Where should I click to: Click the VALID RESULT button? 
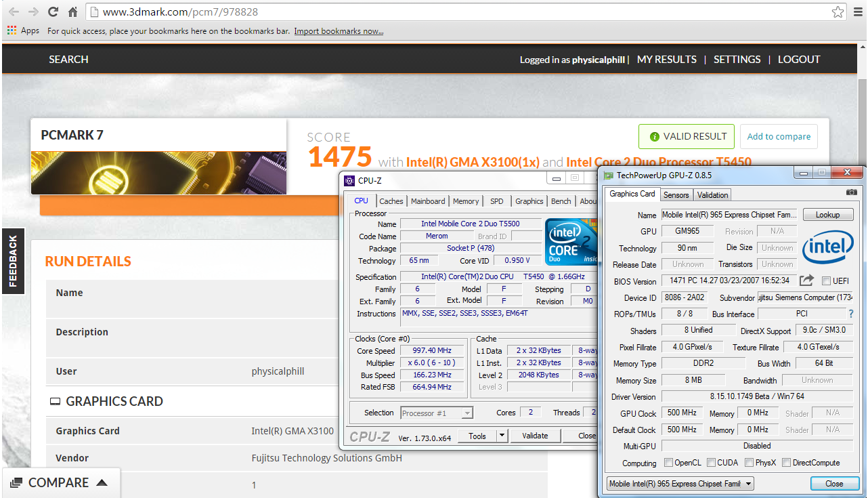coord(686,136)
